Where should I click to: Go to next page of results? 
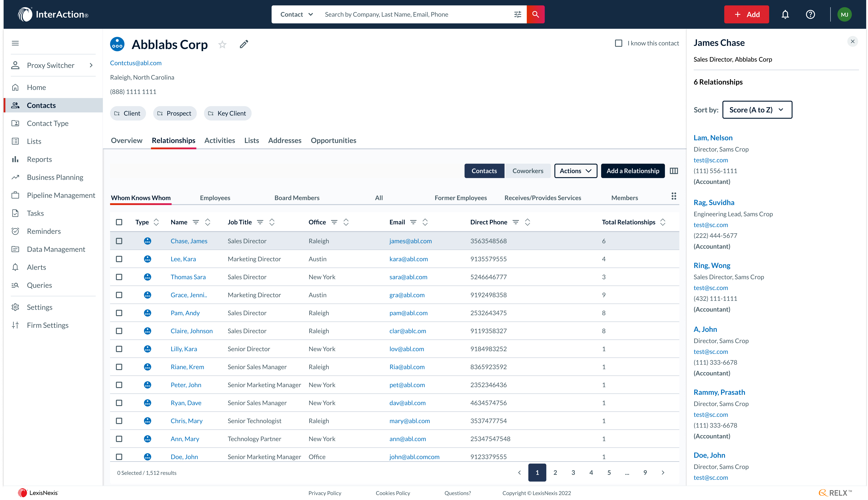[663, 473]
